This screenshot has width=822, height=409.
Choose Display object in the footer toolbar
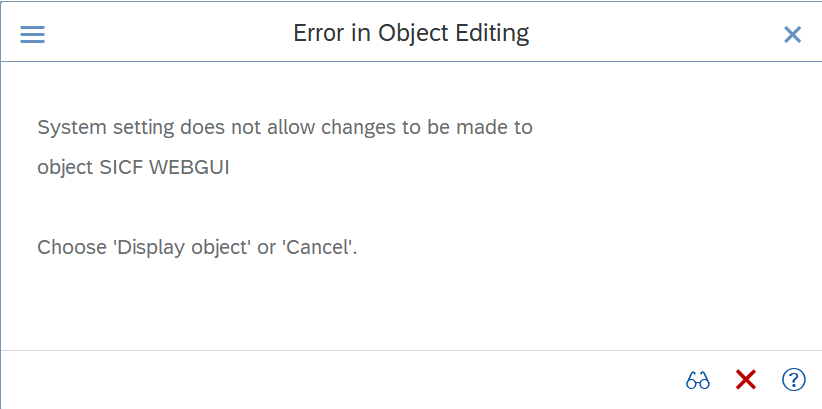[698, 380]
